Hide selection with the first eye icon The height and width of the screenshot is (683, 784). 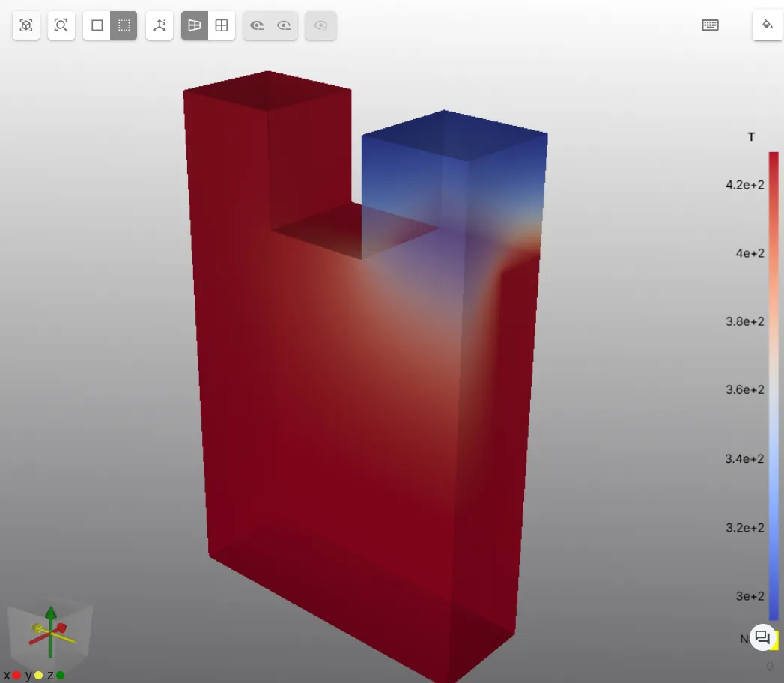pos(257,25)
